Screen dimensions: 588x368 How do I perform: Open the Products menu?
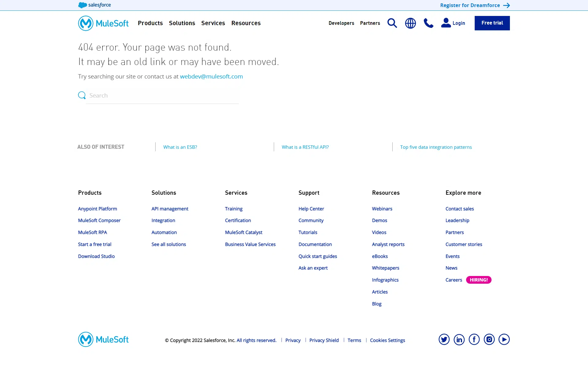click(150, 23)
